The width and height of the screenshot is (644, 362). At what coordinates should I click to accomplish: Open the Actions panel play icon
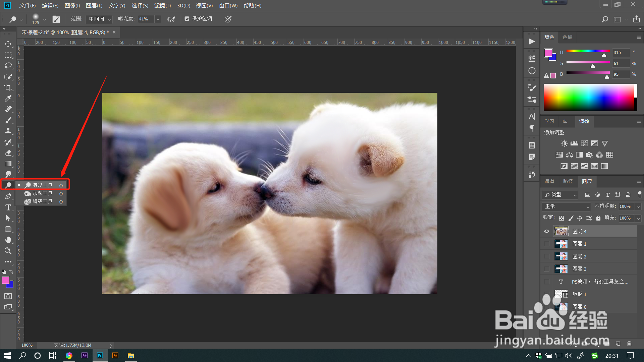[x=532, y=42]
